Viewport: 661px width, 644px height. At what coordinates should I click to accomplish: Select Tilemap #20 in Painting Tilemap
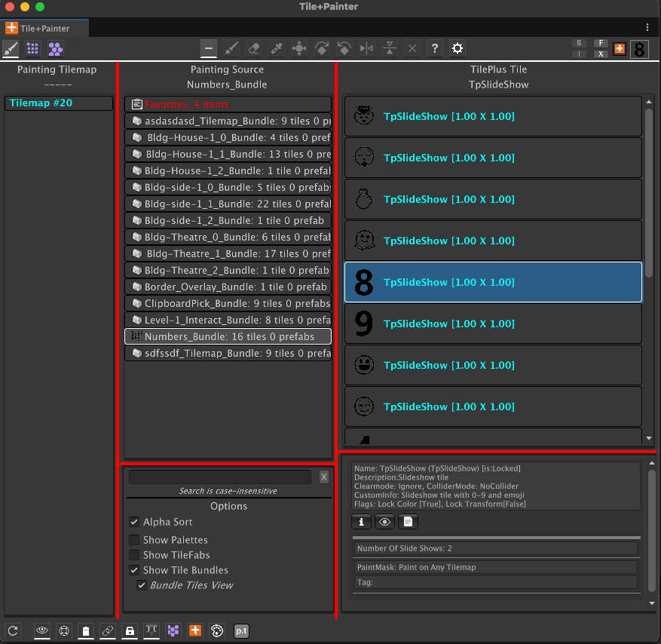[x=59, y=103]
